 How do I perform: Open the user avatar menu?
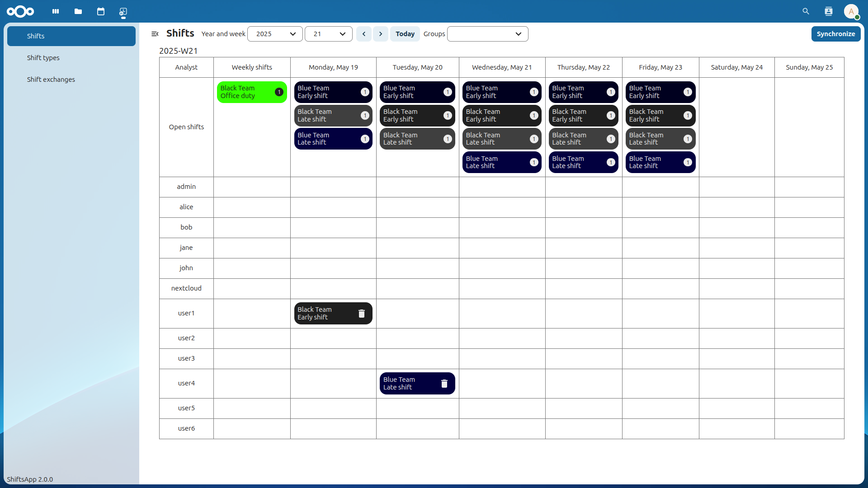851,11
